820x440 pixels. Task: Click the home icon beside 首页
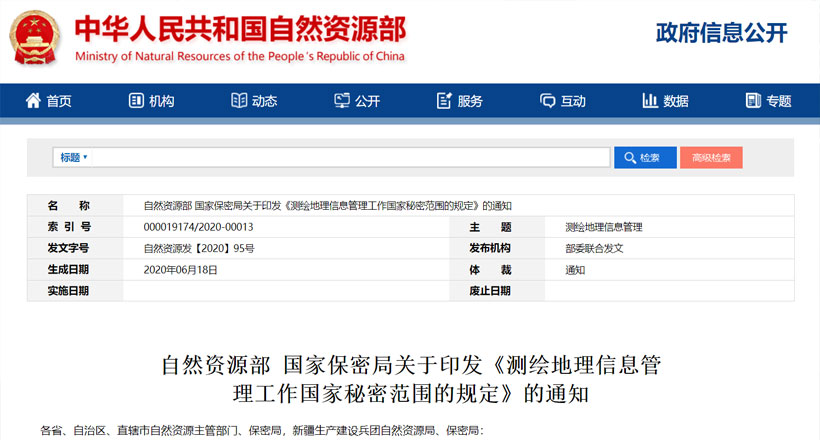(33, 100)
